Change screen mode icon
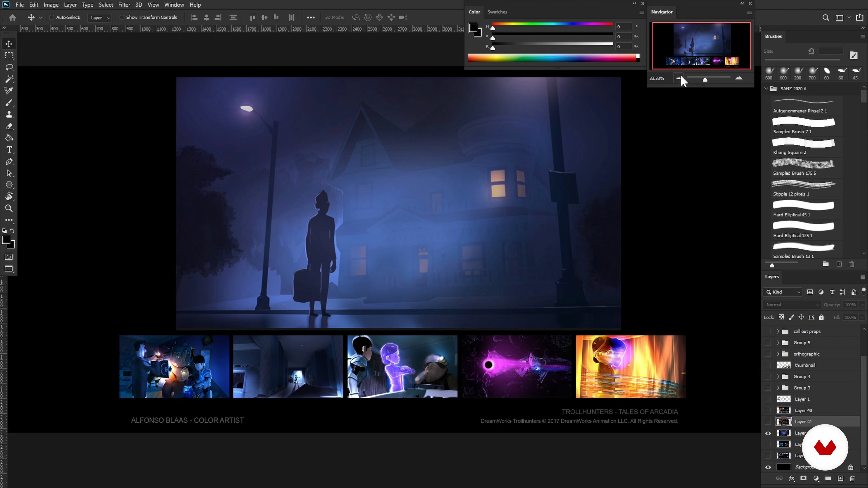868x488 pixels. pyautogui.click(x=9, y=269)
